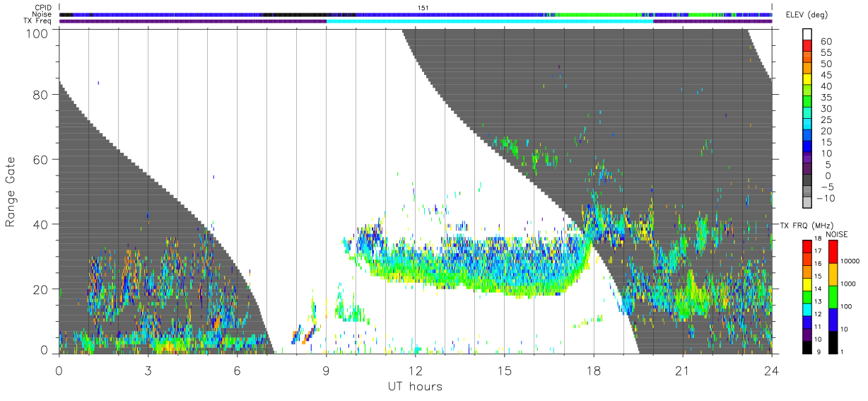Pick the blue swatch in NOISE legend
Image resolution: width=868 pixels, height=401 pixels.
(833, 319)
